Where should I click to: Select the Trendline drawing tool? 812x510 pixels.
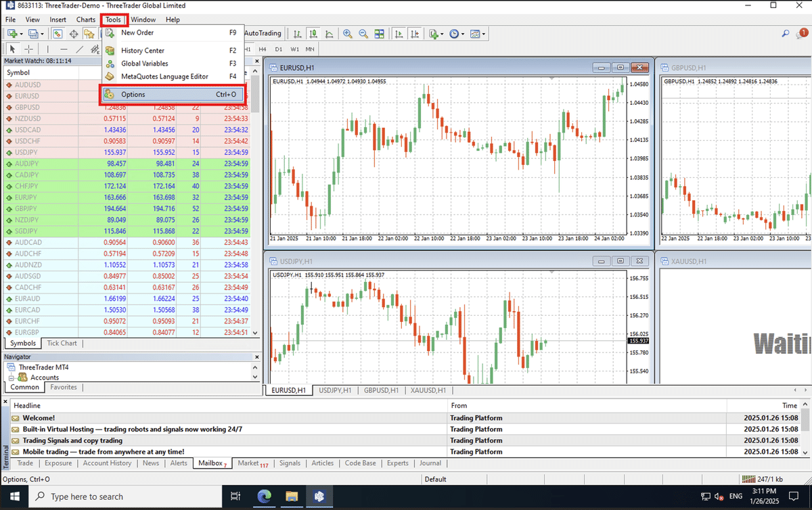pyautogui.click(x=79, y=49)
